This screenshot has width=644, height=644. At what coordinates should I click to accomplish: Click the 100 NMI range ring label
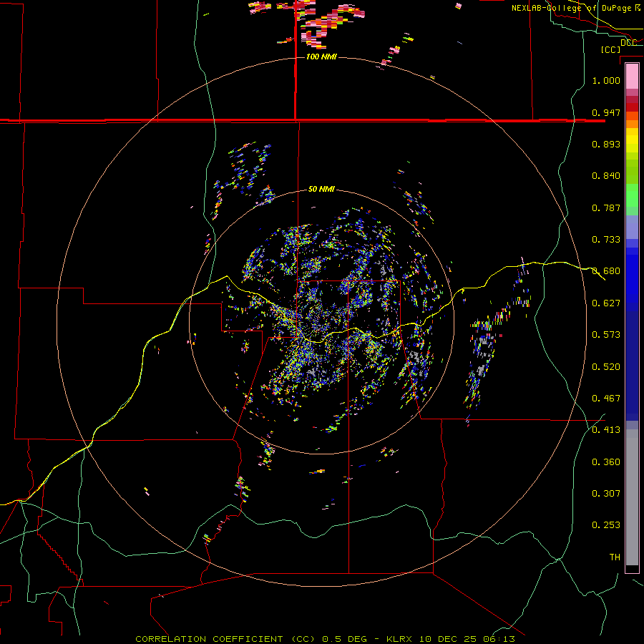(x=321, y=57)
